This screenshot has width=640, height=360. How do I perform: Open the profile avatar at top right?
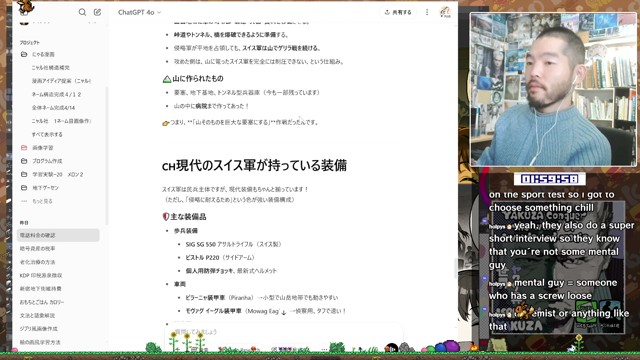pos(445,12)
